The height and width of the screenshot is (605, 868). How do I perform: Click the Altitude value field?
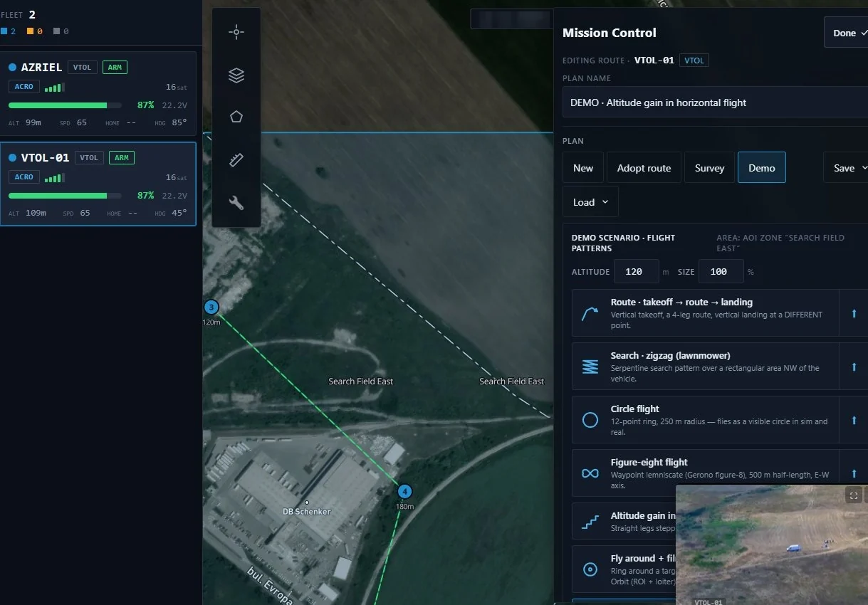(x=637, y=271)
